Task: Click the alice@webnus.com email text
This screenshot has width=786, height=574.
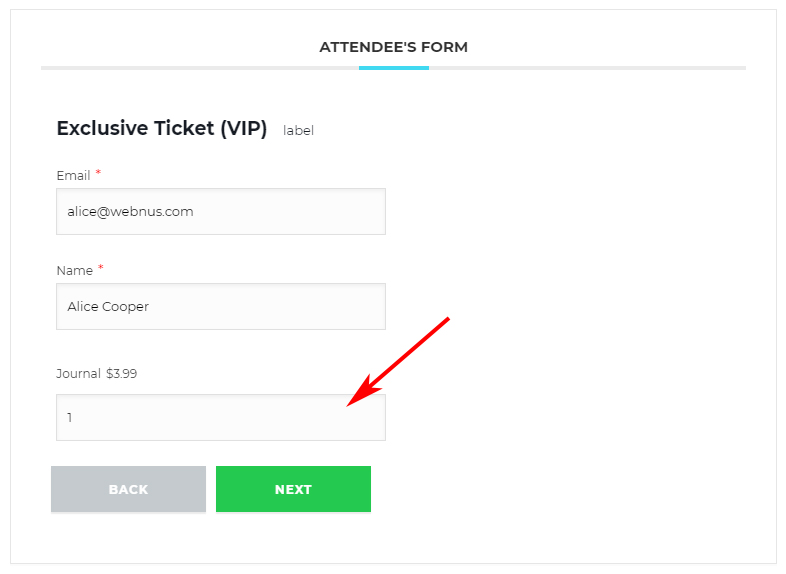Action: [x=130, y=212]
